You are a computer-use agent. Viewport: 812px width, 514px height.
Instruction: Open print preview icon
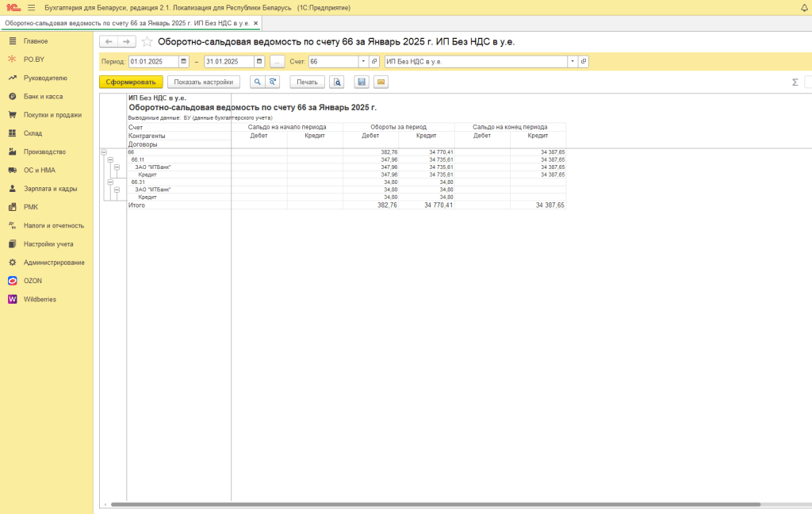336,82
